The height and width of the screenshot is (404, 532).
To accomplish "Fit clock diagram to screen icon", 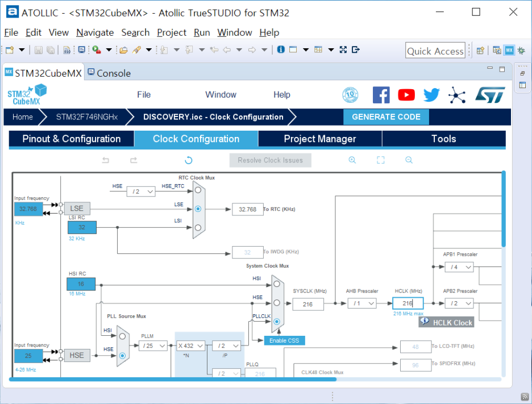I will 381,160.
